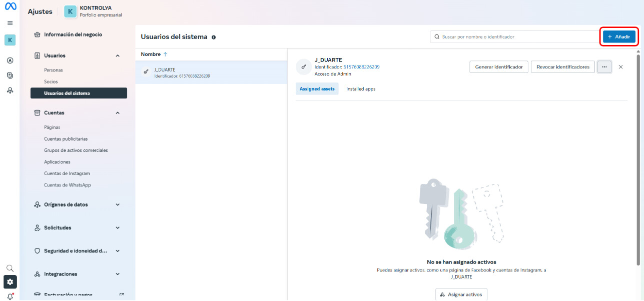Expand the Solicitudes section
Screen dimensions: 644x301
118,228
